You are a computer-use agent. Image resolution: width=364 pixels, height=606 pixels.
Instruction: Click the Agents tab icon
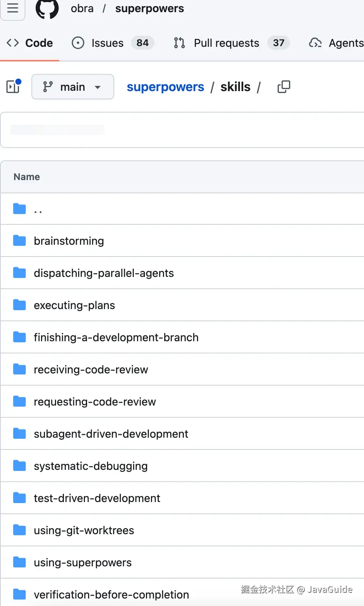point(315,43)
